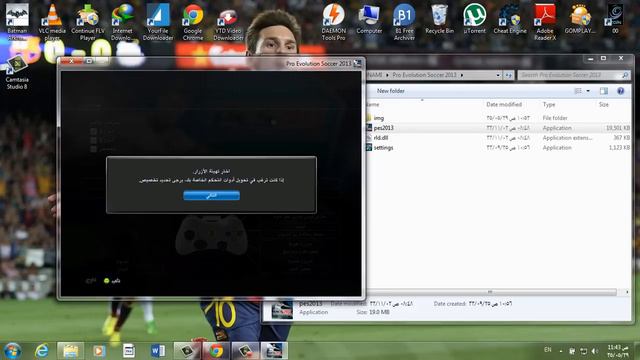
Task: Open the EN language indicator
Action: pos(548,350)
